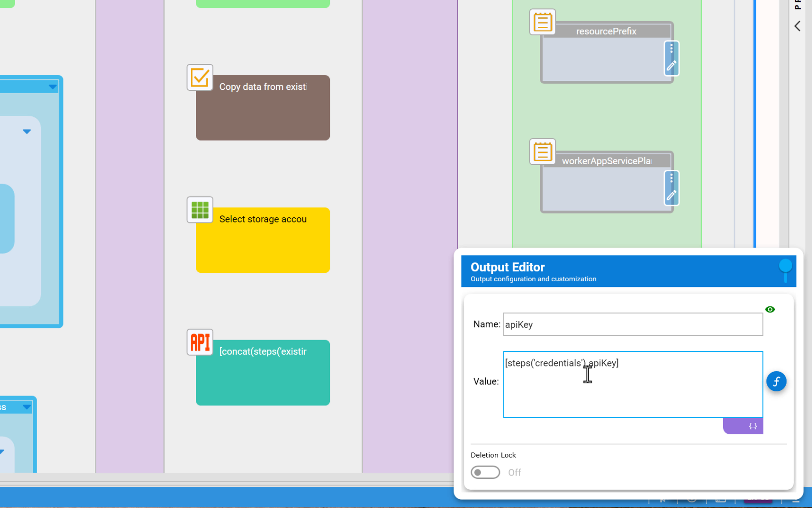Click the notepad icon on workerAppServicePlan node
Image resolution: width=812 pixels, height=508 pixels.
coord(543,152)
